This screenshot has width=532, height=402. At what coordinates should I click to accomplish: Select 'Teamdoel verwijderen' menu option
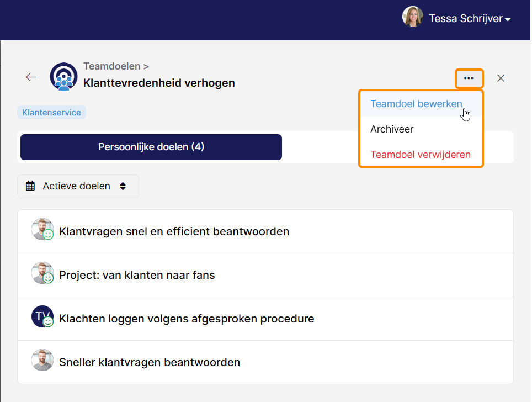click(421, 155)
